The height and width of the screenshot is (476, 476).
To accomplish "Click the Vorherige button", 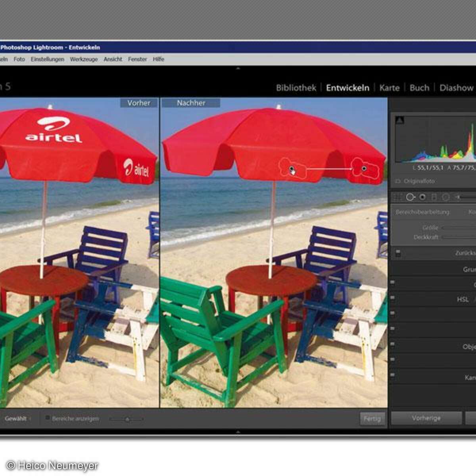I will pyautogui.click(x=426, y=418).
